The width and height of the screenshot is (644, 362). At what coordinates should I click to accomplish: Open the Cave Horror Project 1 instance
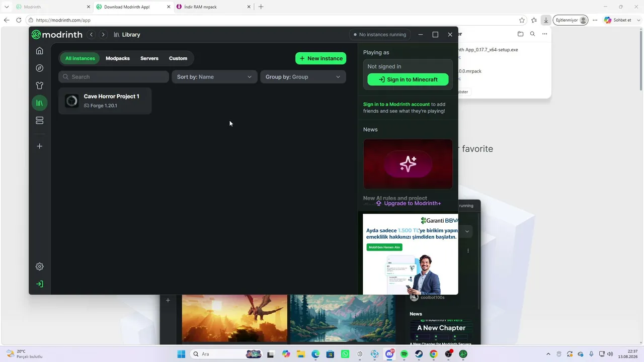point(105,101)
